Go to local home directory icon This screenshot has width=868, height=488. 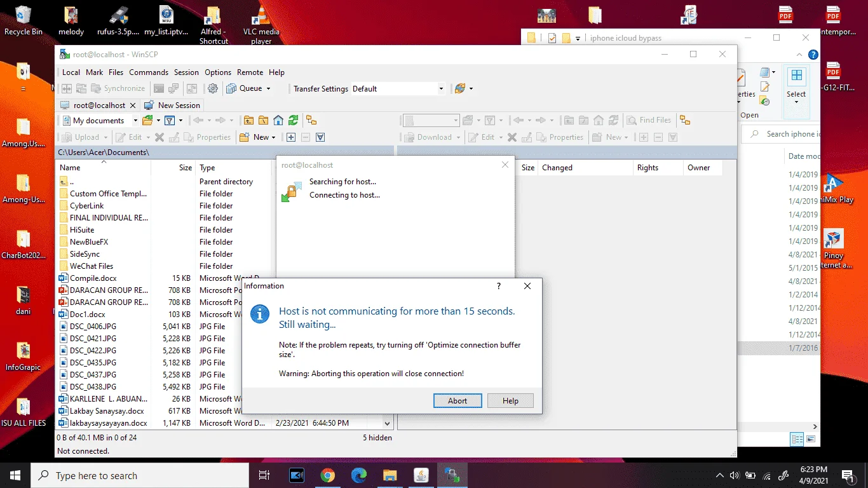278,120
